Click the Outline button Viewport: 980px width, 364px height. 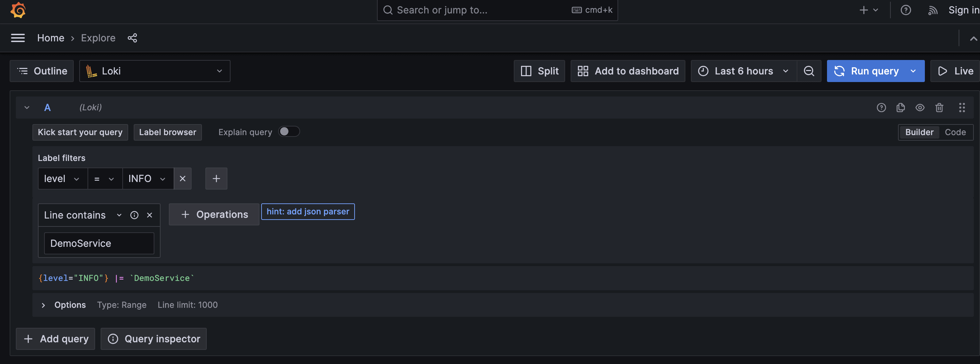click(41, 71)
